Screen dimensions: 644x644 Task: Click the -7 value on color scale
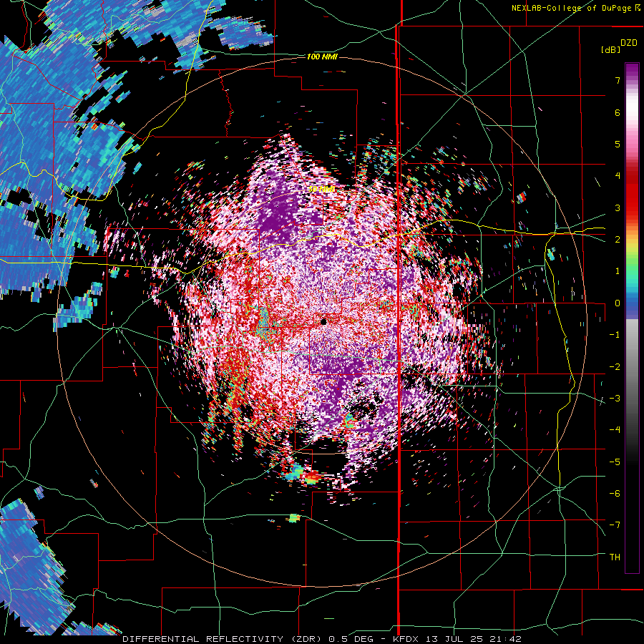[x=615, y=525]
